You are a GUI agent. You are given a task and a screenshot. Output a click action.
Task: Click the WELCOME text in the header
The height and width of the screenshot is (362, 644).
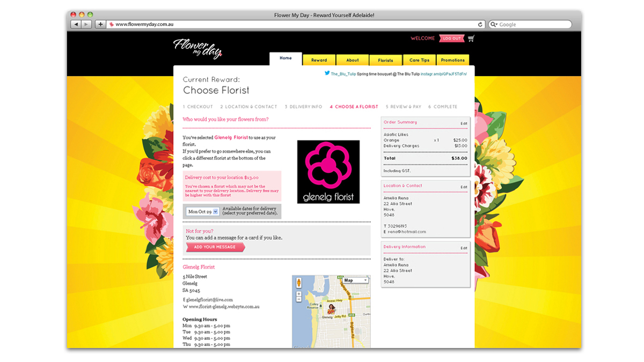(x=423, y=39)
